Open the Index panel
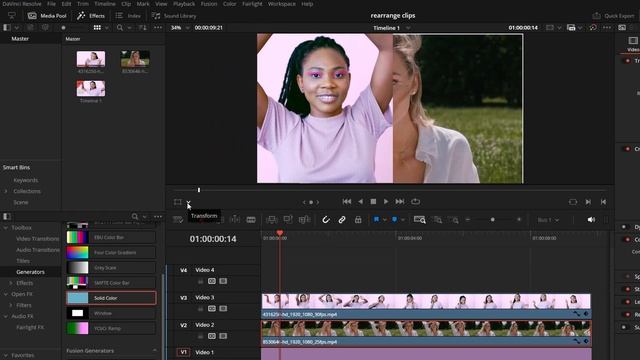The image size is (640, 360). coord(128,16)
